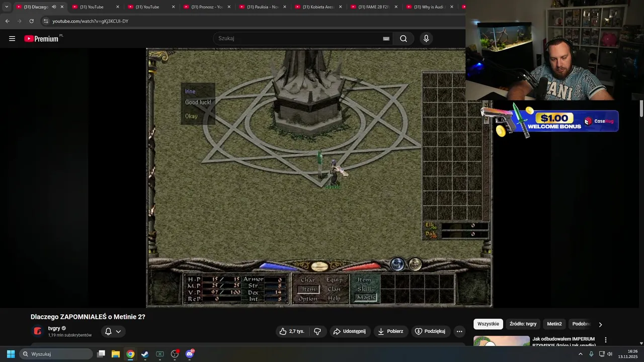The image size is (644, 362).
Task: Close the Dlaczego tab
Action: coord(62,7)
